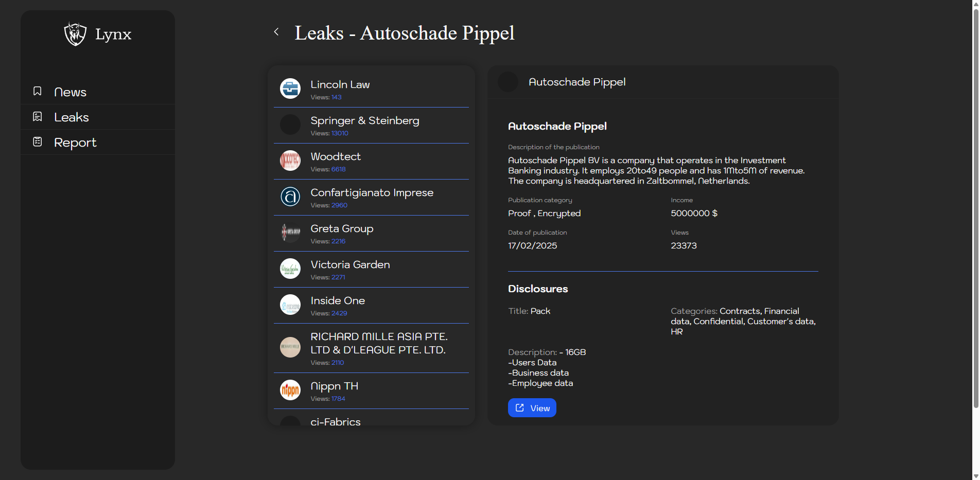Select the News label in sidebar
This screenshot has width=980, height=480.
[70, 92]
